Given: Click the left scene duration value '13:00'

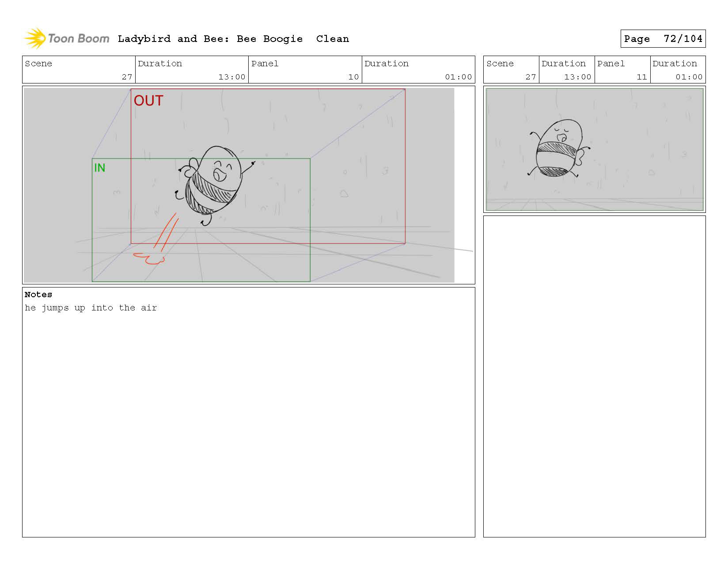Looking at the screenshot, I should click(x=232, y=77).
